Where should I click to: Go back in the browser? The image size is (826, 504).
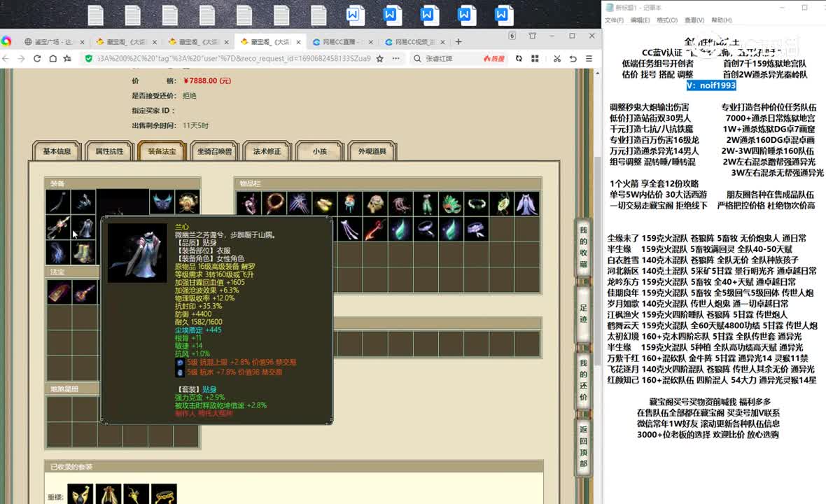pyautogui.click(x=6, y=59)
